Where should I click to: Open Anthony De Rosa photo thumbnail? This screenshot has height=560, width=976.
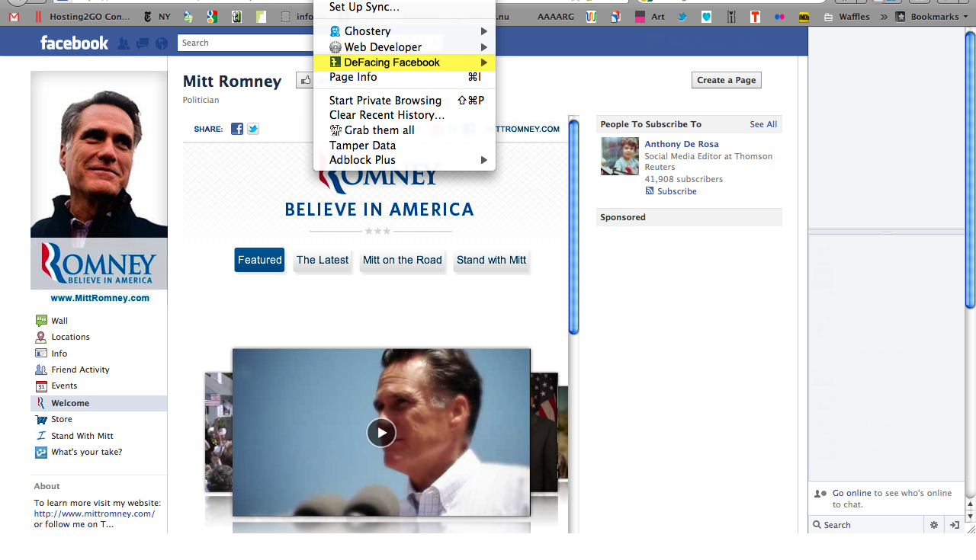tap(620, 156)
